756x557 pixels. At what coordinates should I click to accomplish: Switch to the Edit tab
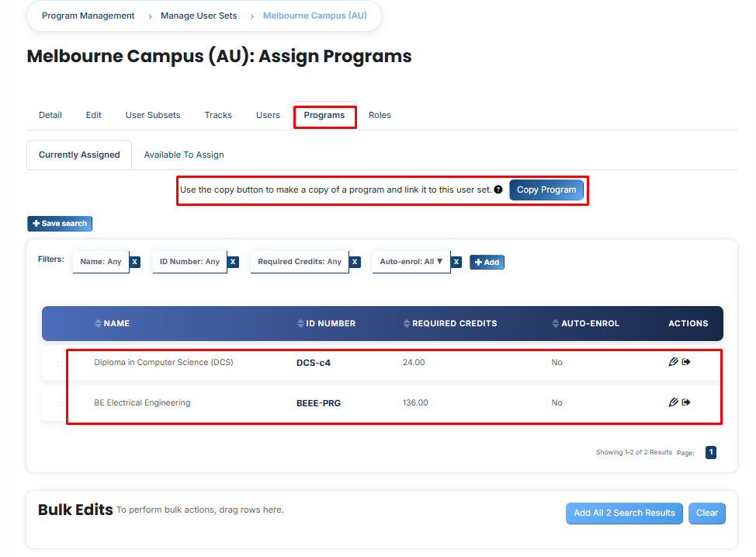(x=94, y=115)
